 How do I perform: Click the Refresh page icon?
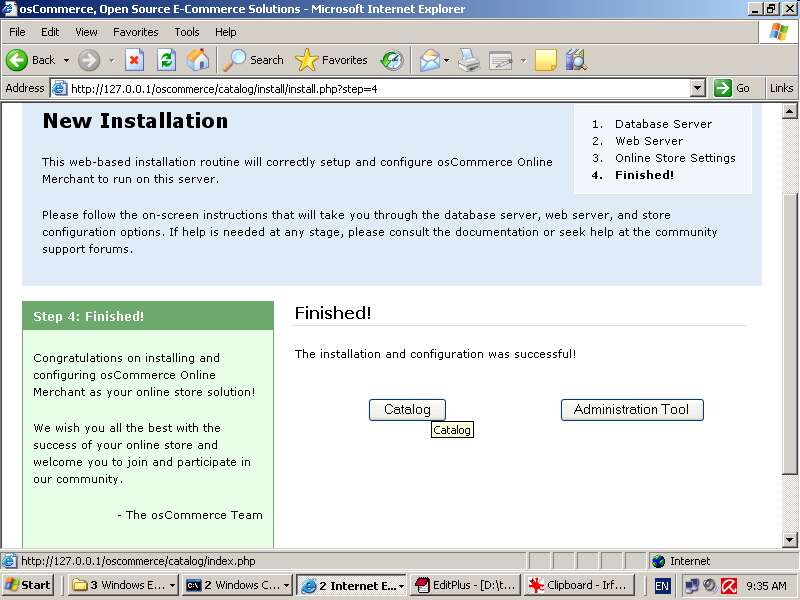(x=166, y=60)
